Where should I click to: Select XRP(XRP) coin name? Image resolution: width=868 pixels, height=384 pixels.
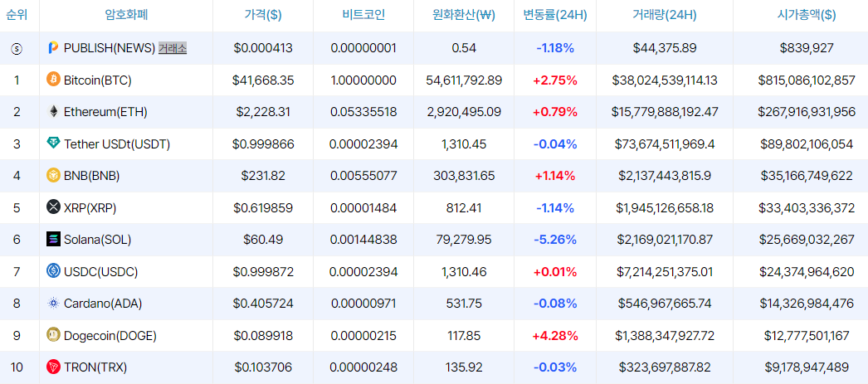(90, 207)
